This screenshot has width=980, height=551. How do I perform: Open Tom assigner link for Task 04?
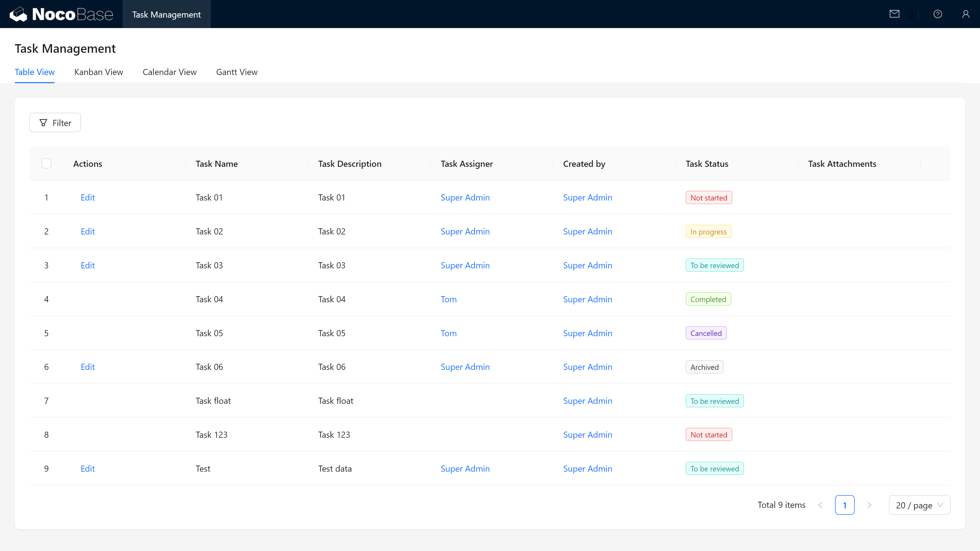[449, 299]
